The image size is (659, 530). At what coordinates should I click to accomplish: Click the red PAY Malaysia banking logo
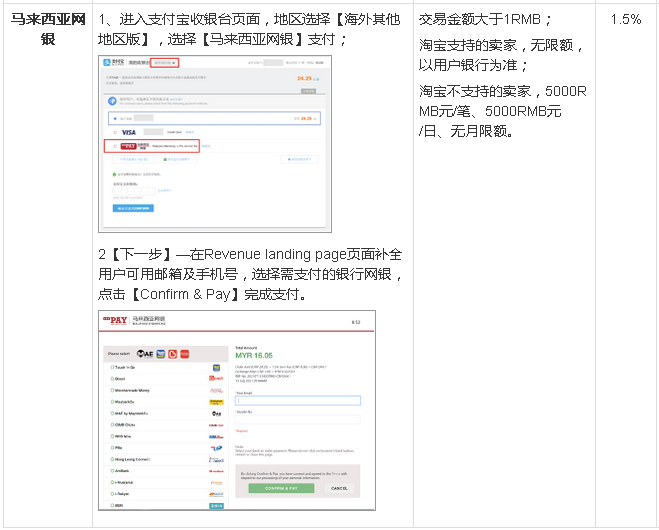click(131, 145)
